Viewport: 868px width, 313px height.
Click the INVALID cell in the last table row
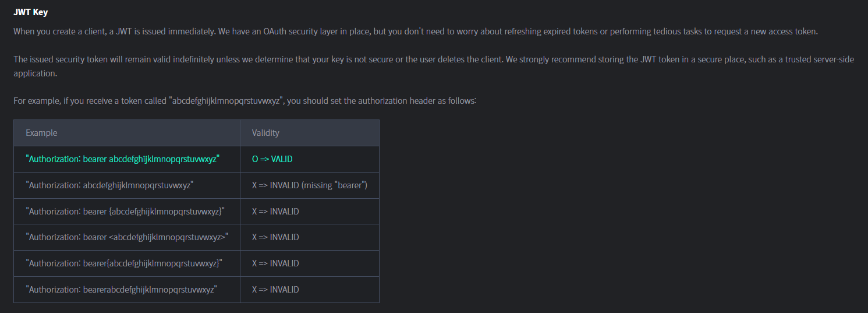pyautogui.click(x=275, y=290)
